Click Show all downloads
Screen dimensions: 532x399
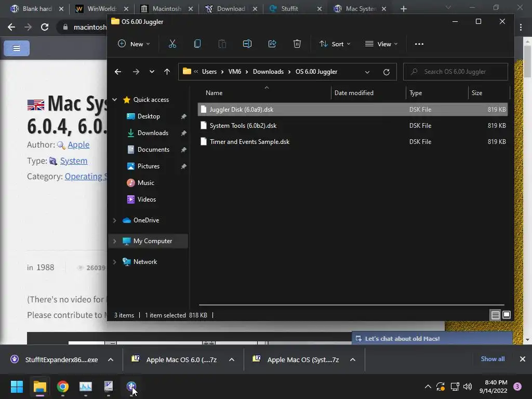click(x=493, y=359)
